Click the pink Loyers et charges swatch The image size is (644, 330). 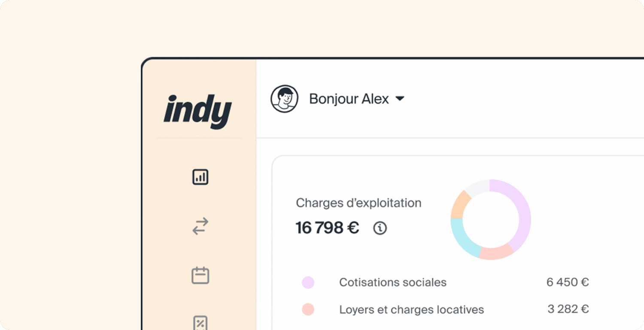(307, 309)
